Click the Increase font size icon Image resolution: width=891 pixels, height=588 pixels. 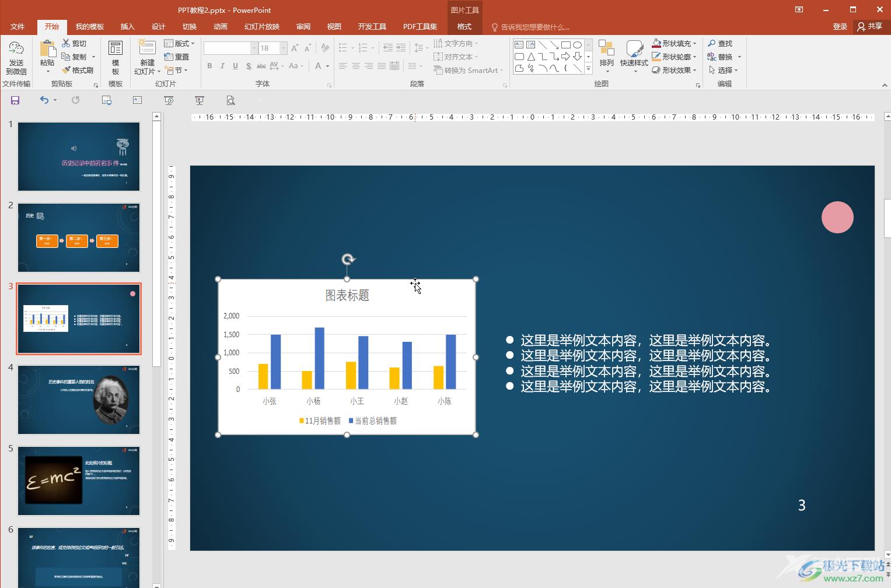tap(295, 48)
